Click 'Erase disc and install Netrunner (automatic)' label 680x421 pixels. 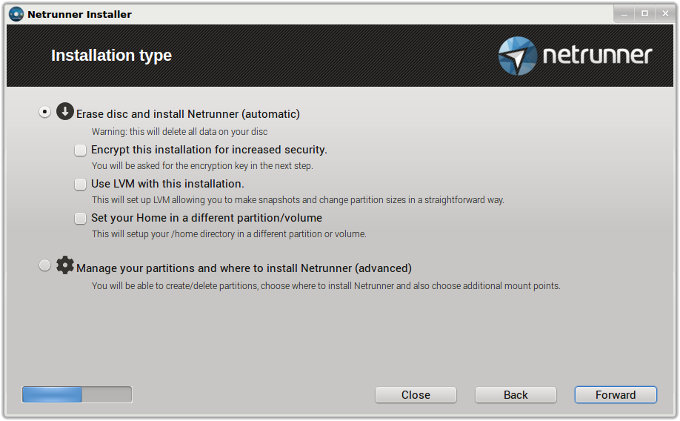point(188,114)
